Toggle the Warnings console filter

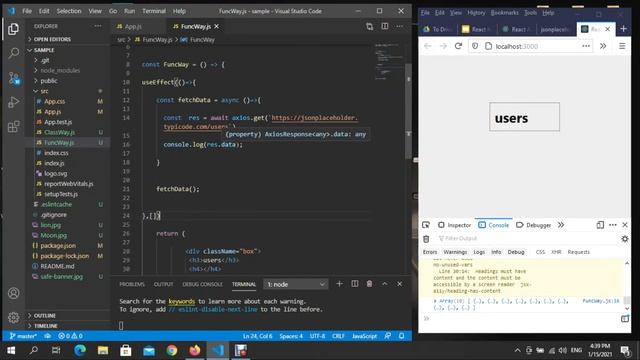click(455, 252)
